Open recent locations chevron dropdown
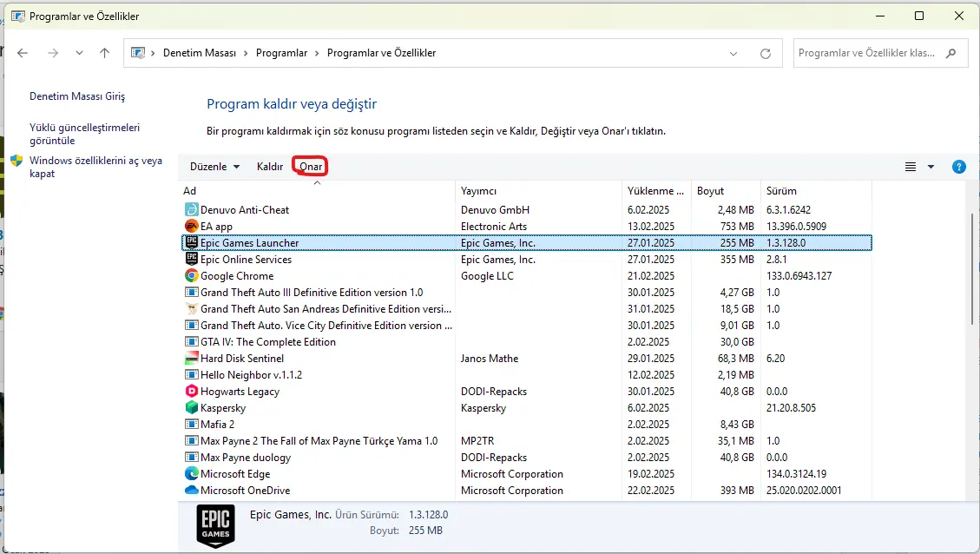This screenshot has height=554, width=980. click(79, 53)
